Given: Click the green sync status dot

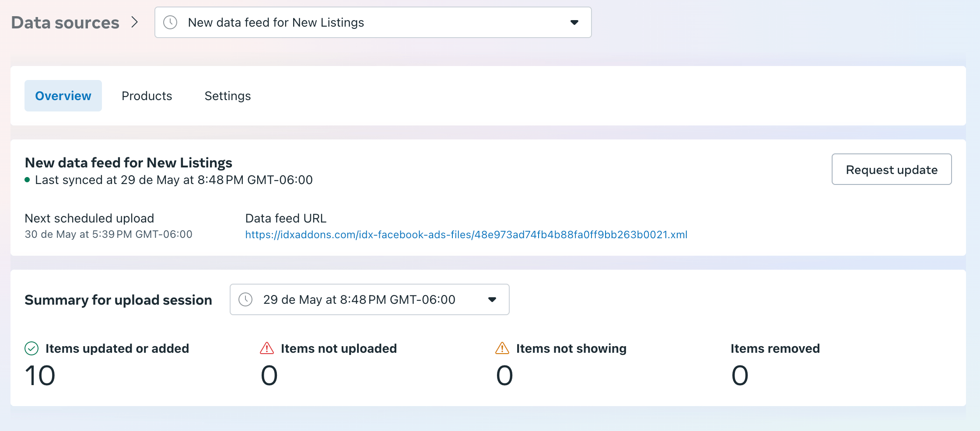Looking at the screenshot, I should [x=27, y=180].
